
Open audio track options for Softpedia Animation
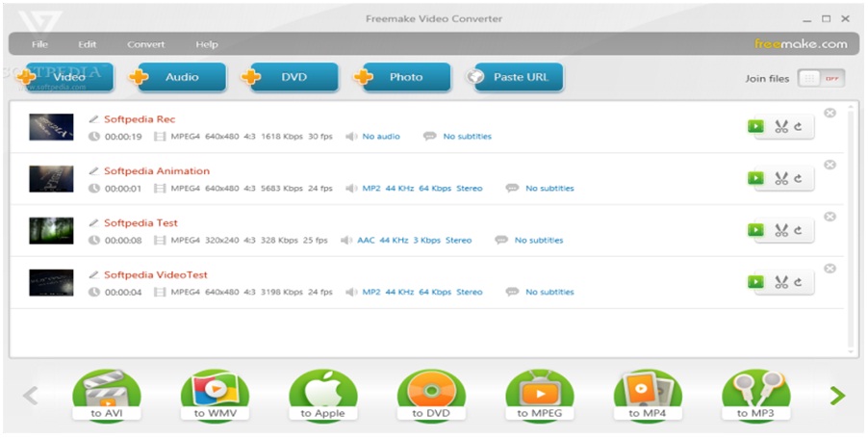(422, 189)
